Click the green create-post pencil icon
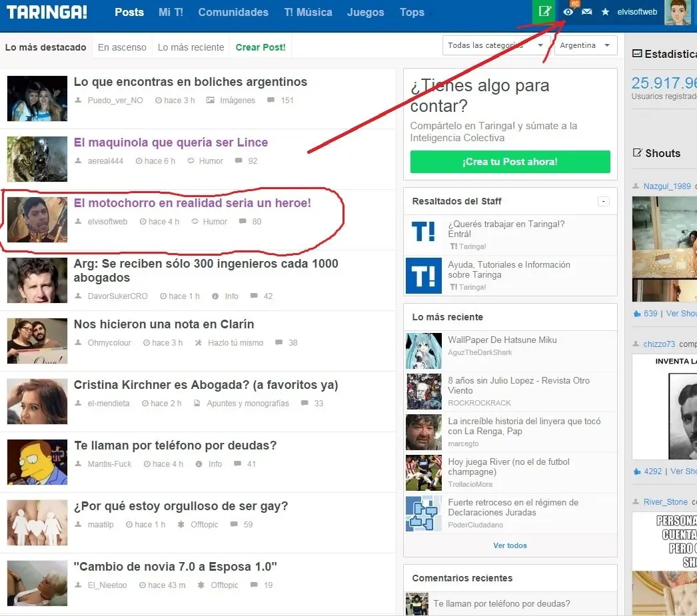Image resolution: width=697 pixels, height=616 pixels. [x=544, y=12]
